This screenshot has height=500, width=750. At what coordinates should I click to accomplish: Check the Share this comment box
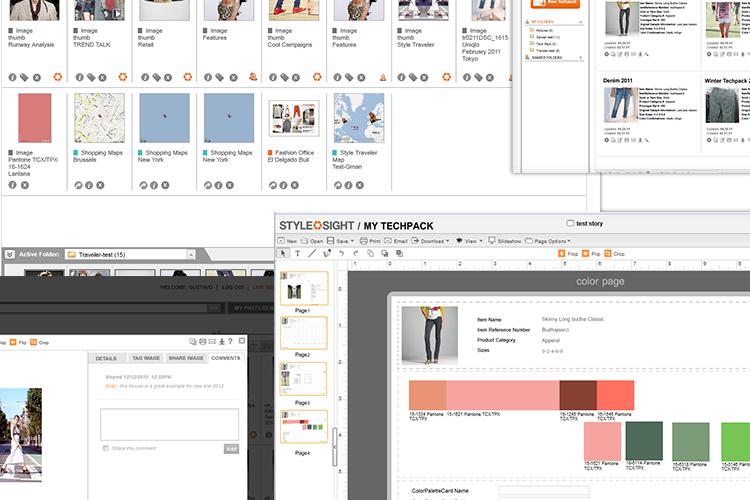tap(106, 448)
